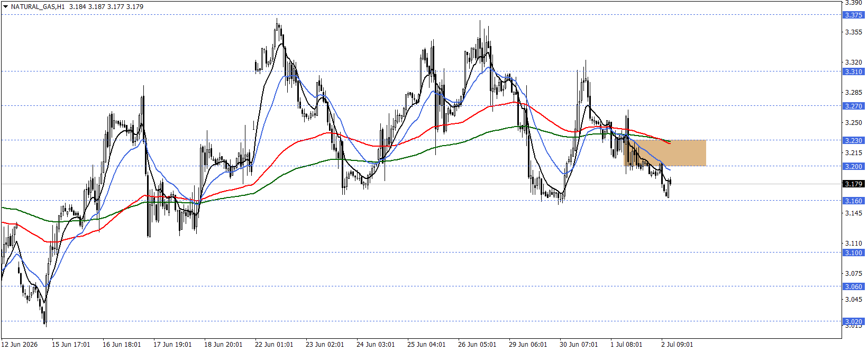This screenshot has width=868, height=351.
Task: Click the 12 Jun 2026 date label
Action: [x=20, y=344]
